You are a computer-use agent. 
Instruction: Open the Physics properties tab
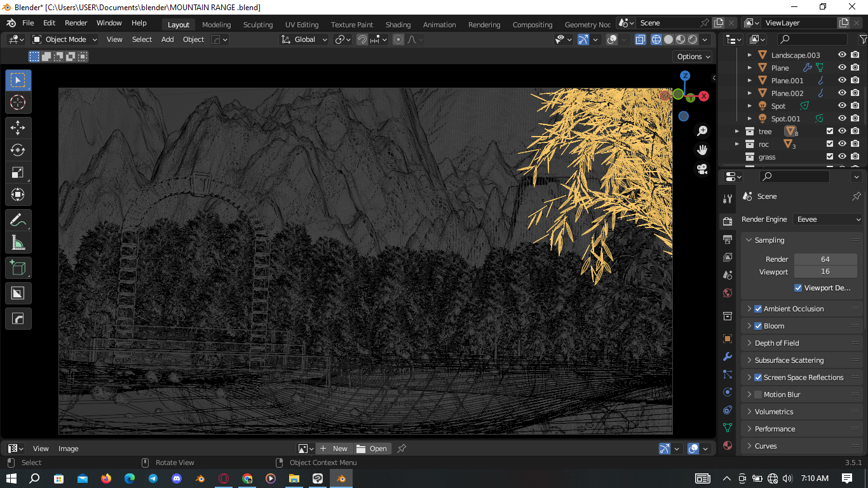pos(728,392)
